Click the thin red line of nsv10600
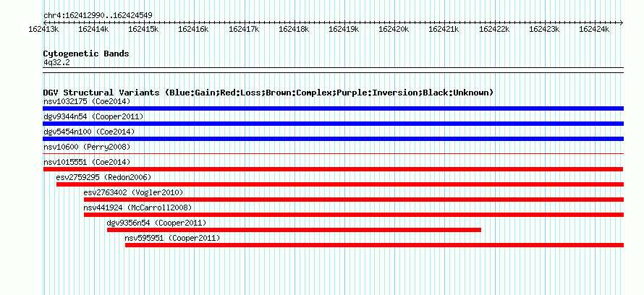Screen dimensions: 644x295 coord(333,154)
